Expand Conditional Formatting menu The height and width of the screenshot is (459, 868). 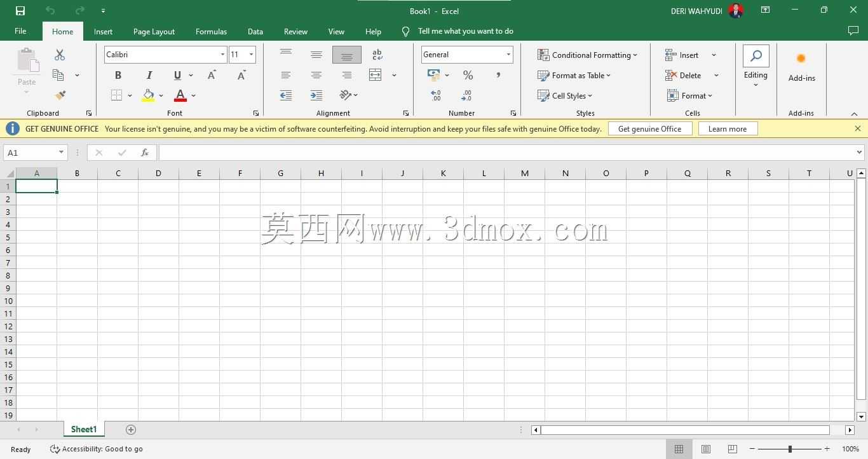587,55
